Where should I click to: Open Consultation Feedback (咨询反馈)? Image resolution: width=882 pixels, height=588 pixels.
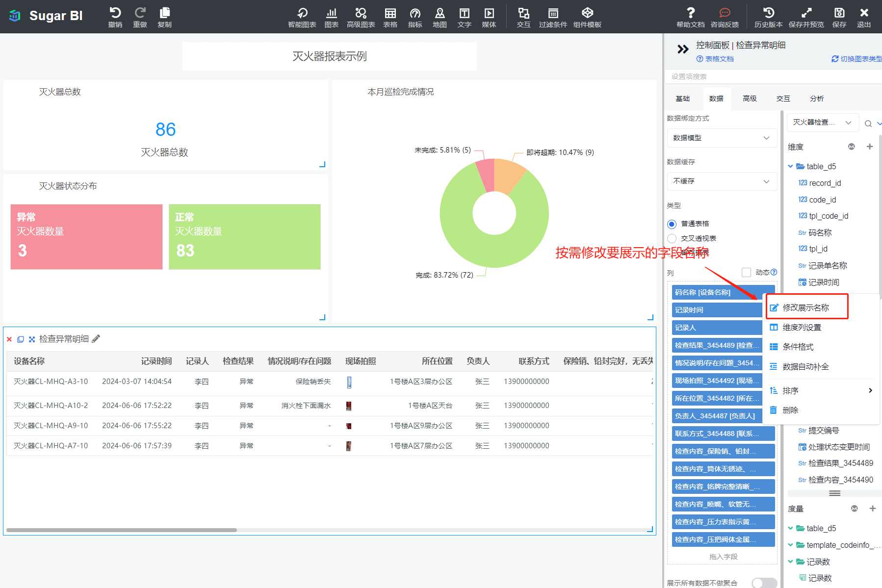[725, 17]
